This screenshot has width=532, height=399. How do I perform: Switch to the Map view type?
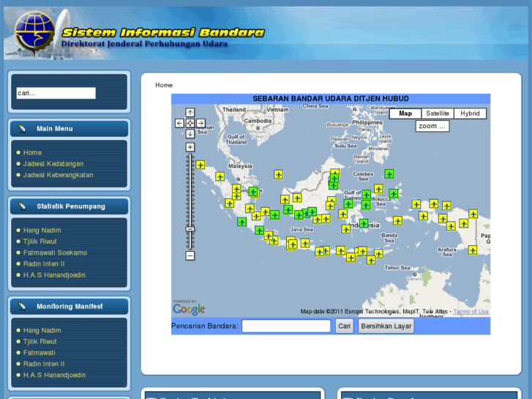(405, 113)
